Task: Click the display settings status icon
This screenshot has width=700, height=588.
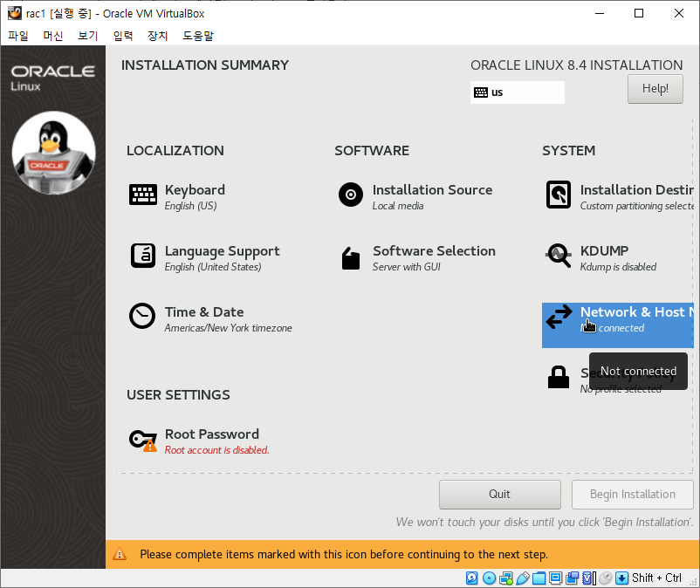Action: click(555, 578)
